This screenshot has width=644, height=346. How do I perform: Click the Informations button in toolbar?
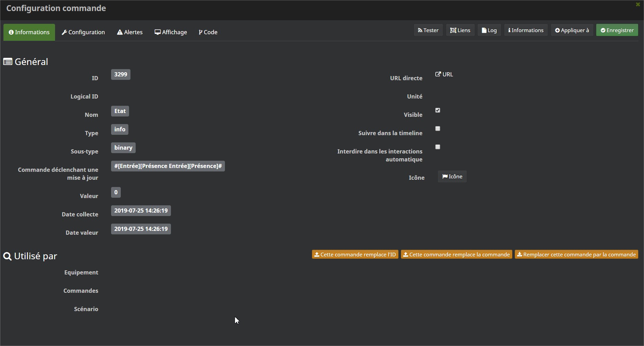tap(526, 30)
